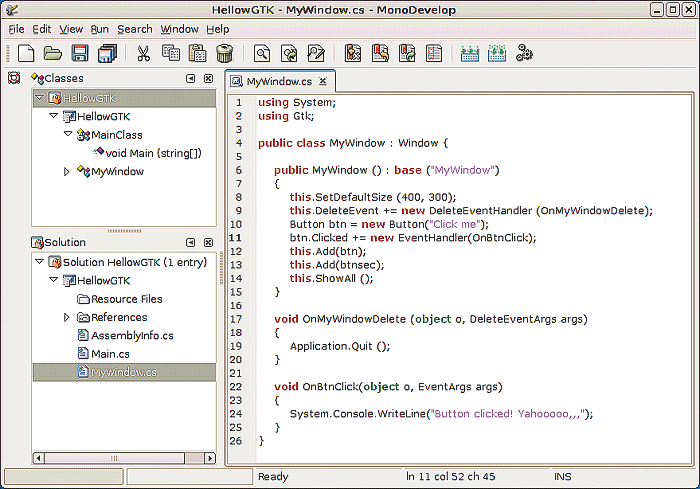Click the Ready status bar text
The height and width of the screenshot is (489, 700).
click(273, 476)
